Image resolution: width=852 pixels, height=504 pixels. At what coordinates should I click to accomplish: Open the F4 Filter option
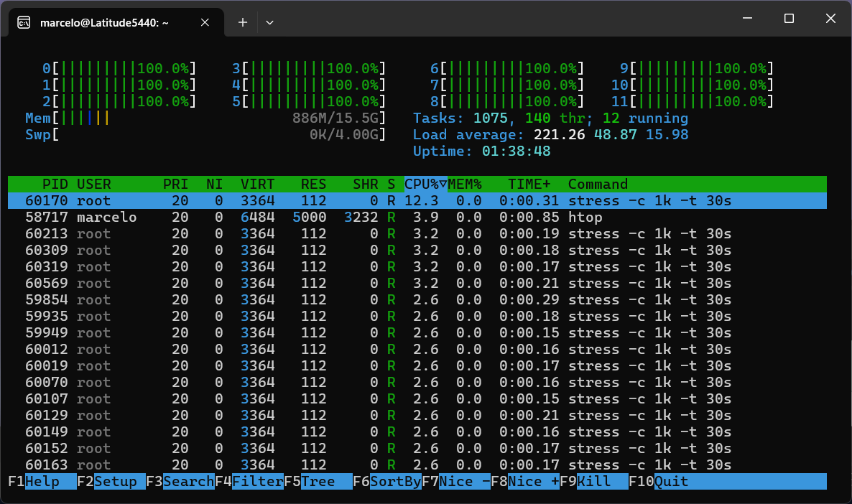pos(257,481)
